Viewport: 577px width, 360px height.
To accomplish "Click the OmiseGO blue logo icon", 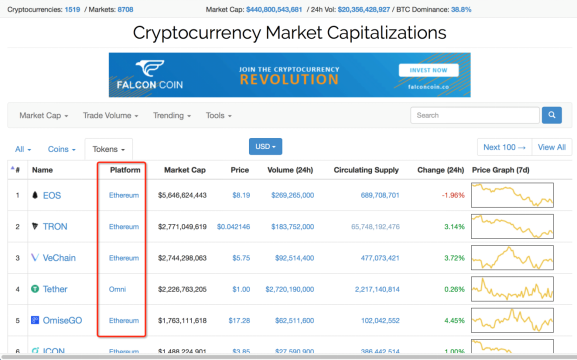I will coord(35,320).
